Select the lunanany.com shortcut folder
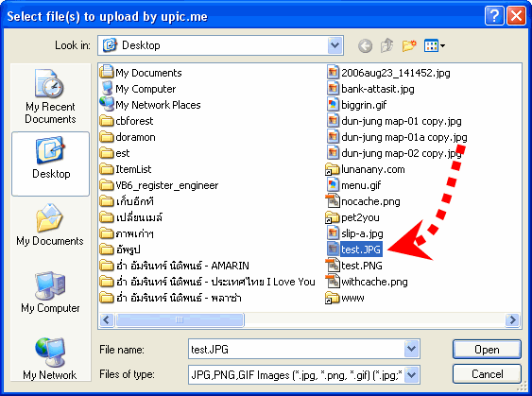 point(366,169)
